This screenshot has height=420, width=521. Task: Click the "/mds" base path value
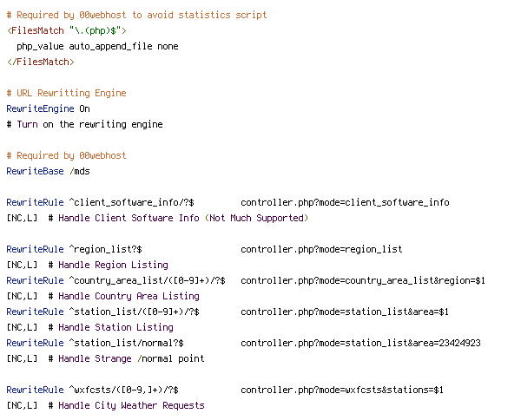80,171
